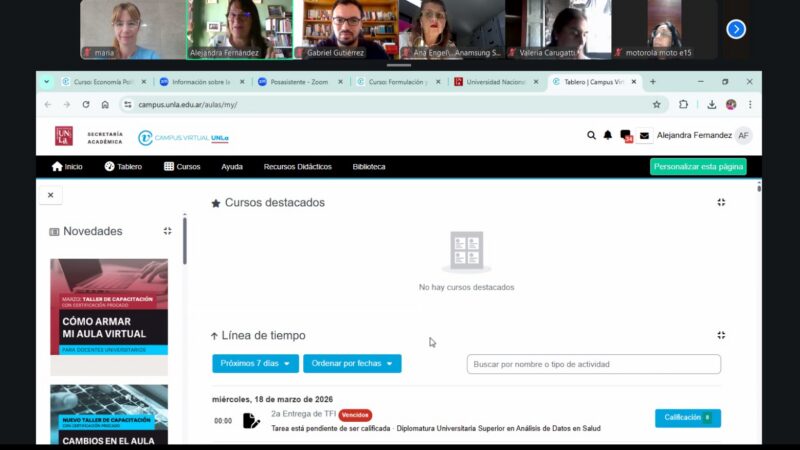The image size is (800, 450).
Task: Open the browser tab search chevron
Action: [46, 82]
